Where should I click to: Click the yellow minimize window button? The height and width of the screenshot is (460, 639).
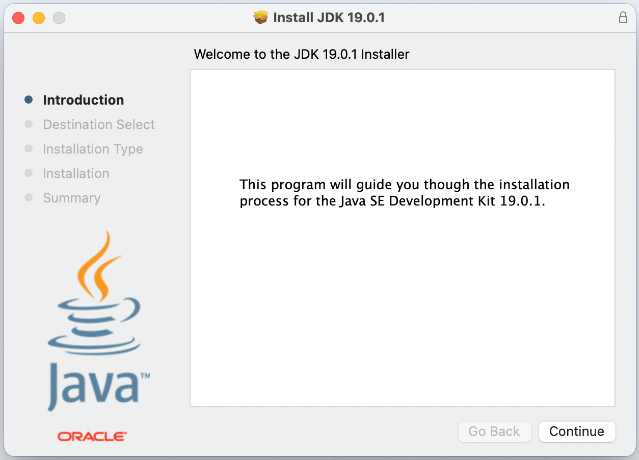pos(39,18)
